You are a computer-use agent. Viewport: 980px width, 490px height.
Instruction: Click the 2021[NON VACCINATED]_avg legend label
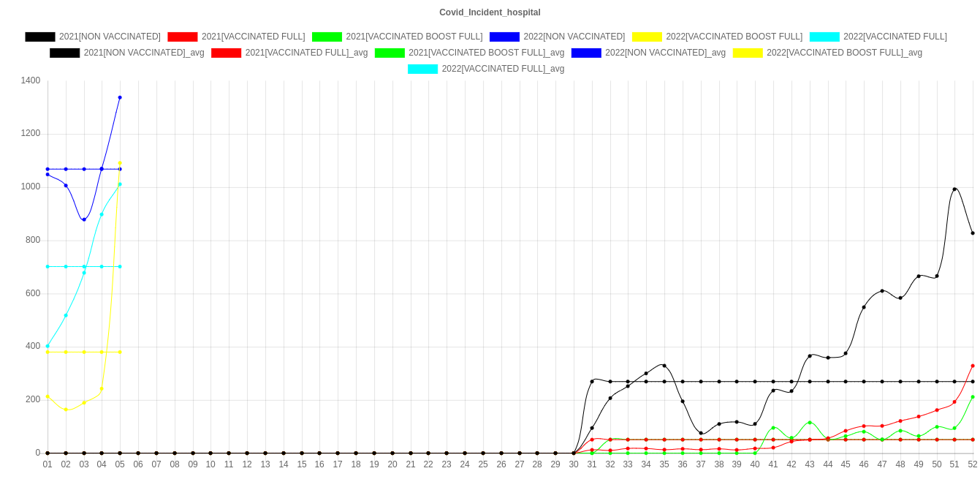tap(144, 53)
